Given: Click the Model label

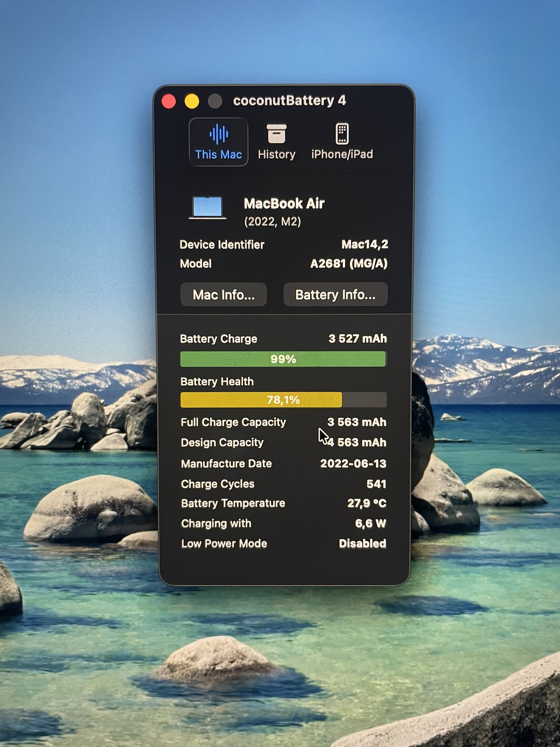Looking at the screenshot, I should tap(196, 264).
